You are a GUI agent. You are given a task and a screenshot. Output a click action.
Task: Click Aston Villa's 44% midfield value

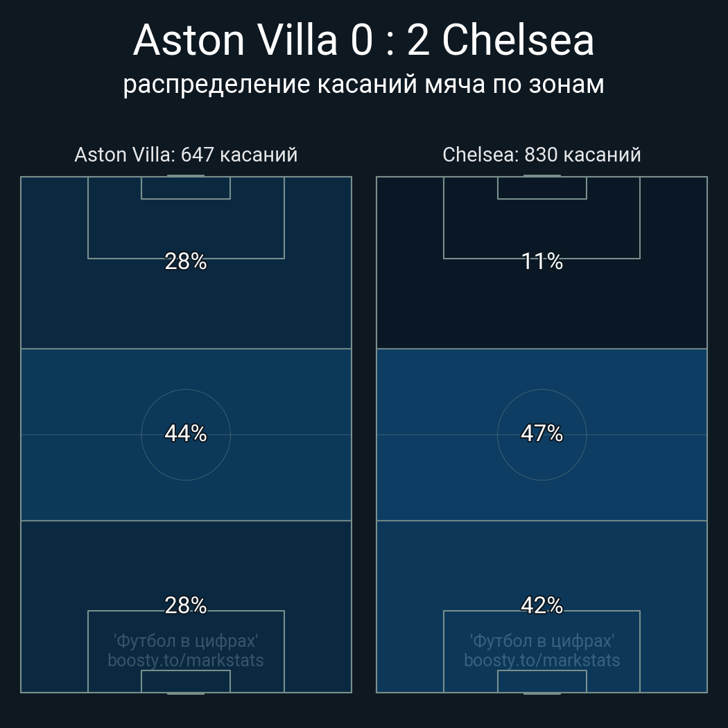(x=186, y=434)
